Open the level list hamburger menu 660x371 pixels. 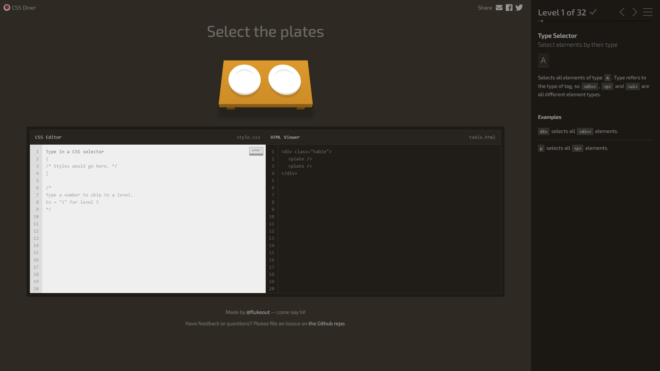(648, 12)
